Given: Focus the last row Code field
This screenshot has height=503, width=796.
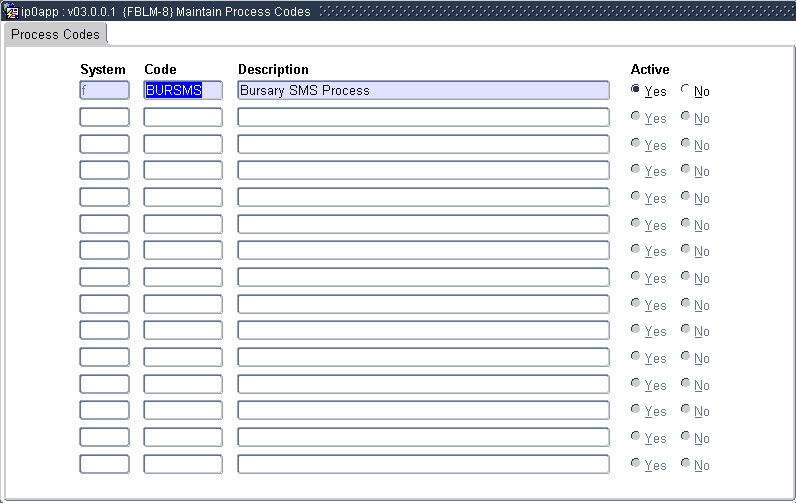Looking at the screenshot, I should coord(182,464).
